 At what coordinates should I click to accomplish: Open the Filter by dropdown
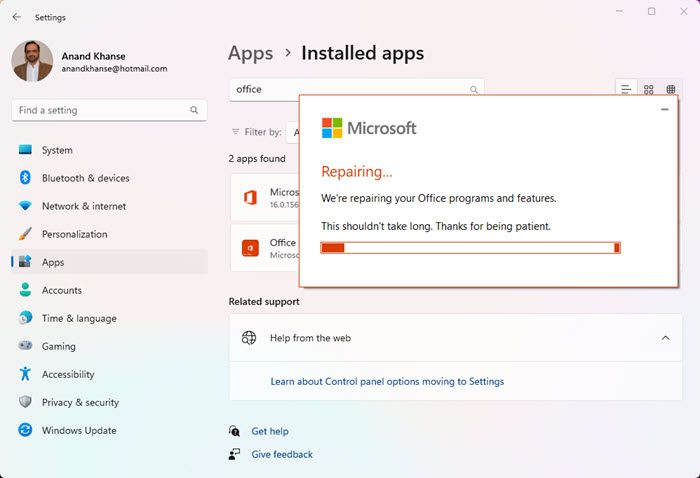(293, 131)
